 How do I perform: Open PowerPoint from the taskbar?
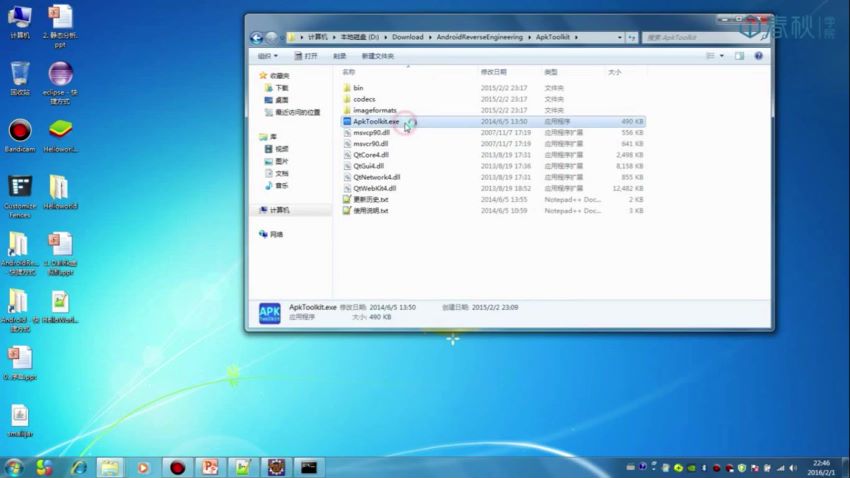pos(209,467)
